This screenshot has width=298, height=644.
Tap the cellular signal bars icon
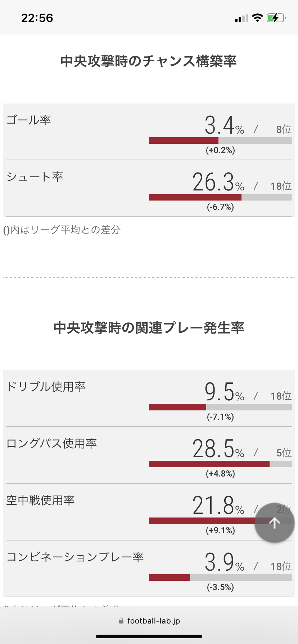(241, 18)
